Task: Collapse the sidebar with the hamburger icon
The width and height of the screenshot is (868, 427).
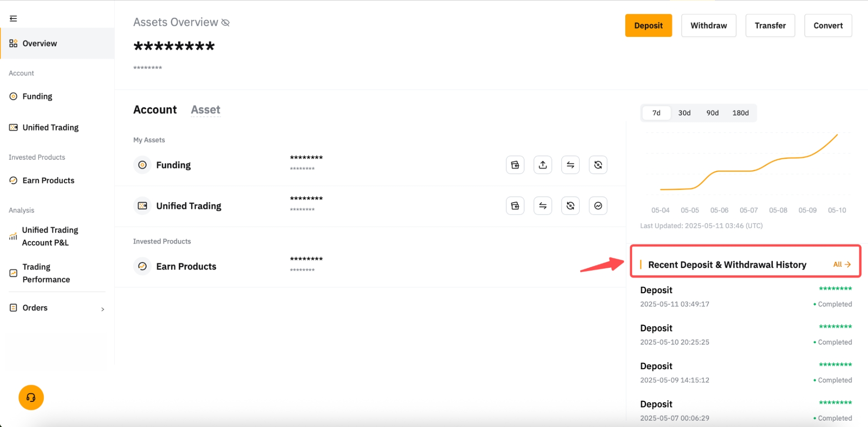Action: [13, 19]
